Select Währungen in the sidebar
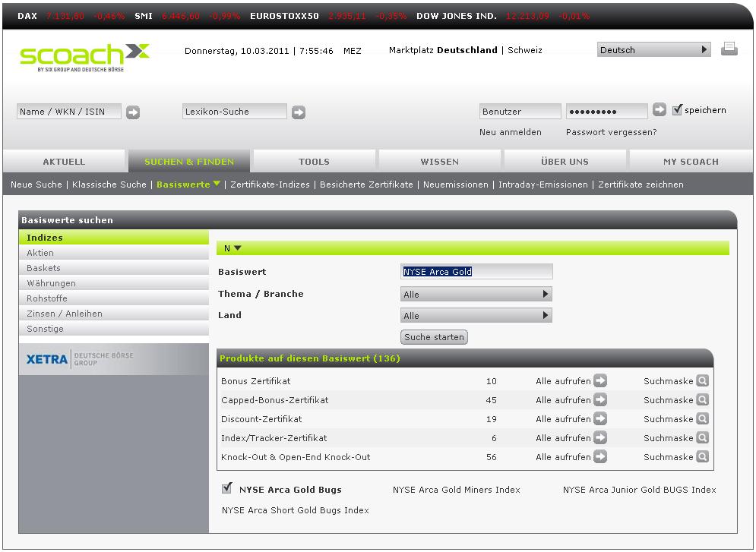Image resolution: width=756 pixels, height=552 pixels. (114, 282)
